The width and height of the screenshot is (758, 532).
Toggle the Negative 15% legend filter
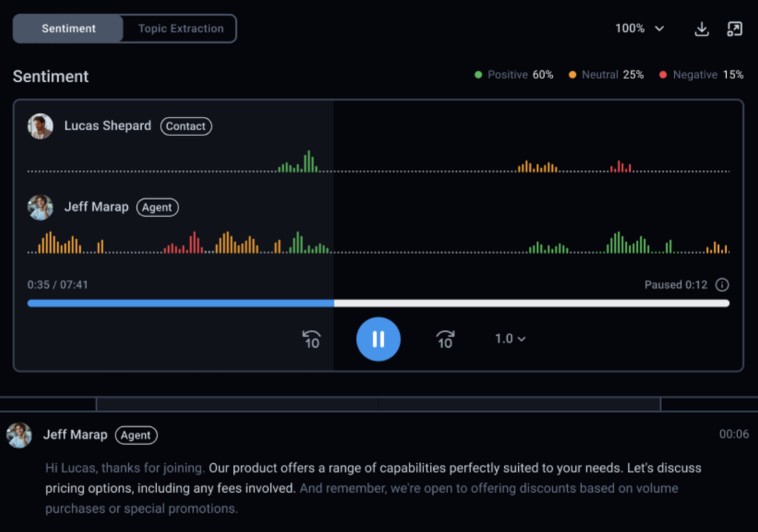point(701,75)
